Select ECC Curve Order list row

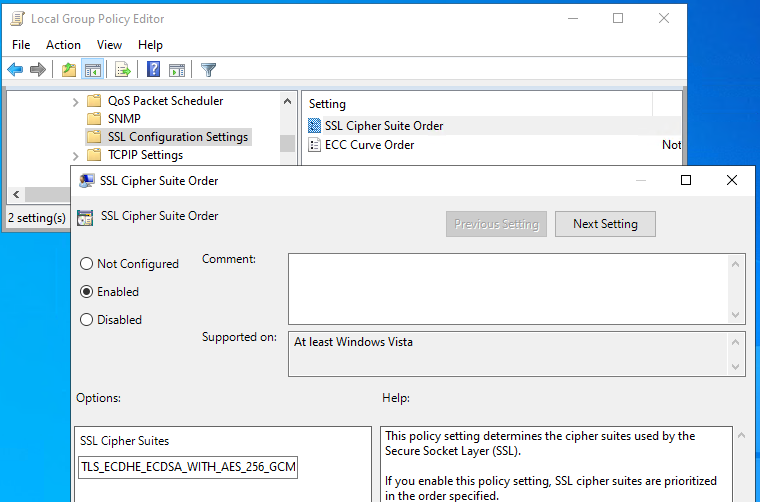492,144
